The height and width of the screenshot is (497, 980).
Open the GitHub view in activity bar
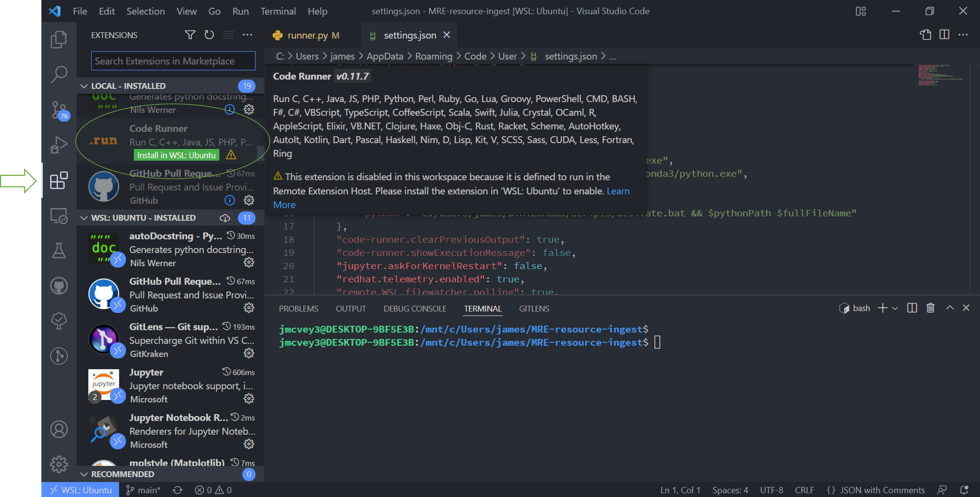click(59, 286)
